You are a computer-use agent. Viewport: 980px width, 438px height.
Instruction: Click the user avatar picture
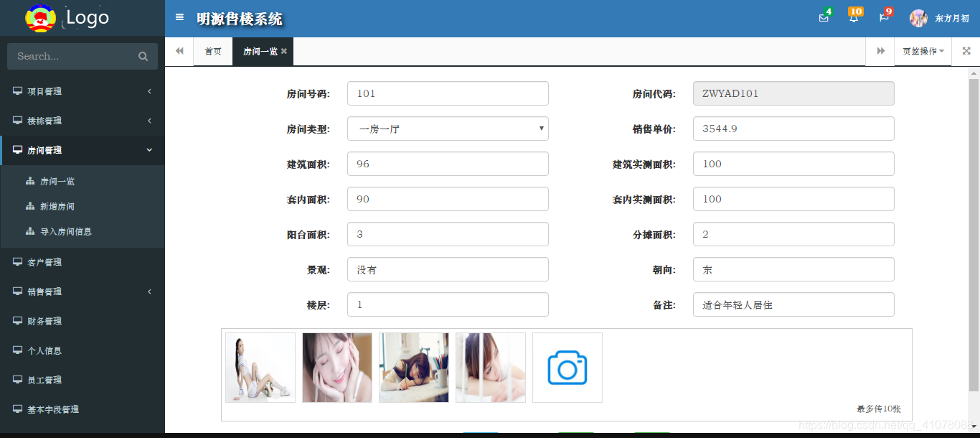click(918, 19)
